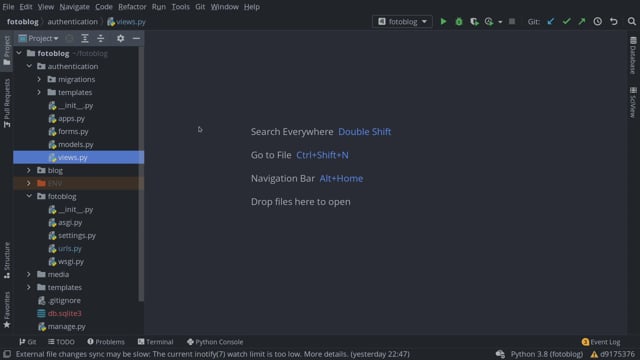
Task: Click Python 3.8 (fotoblog) interpreter
Action: (x=547, y=354)
